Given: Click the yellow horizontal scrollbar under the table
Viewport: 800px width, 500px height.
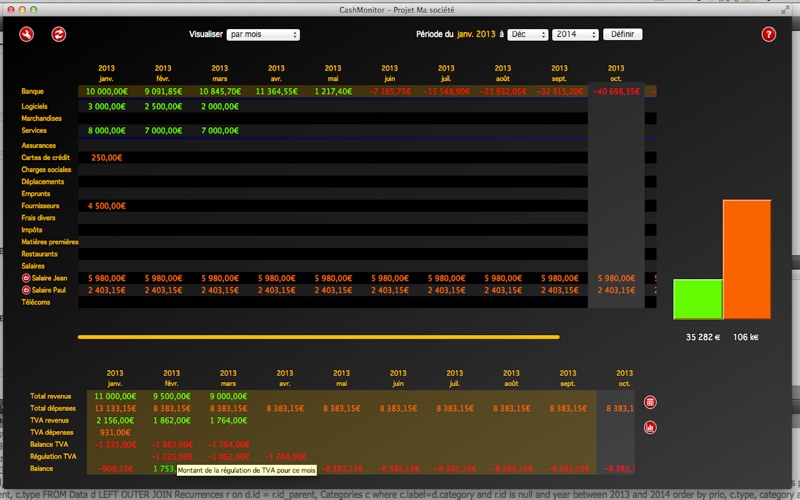Looking at the screenshot, I should pyautogui.click(x=318, y=337).
